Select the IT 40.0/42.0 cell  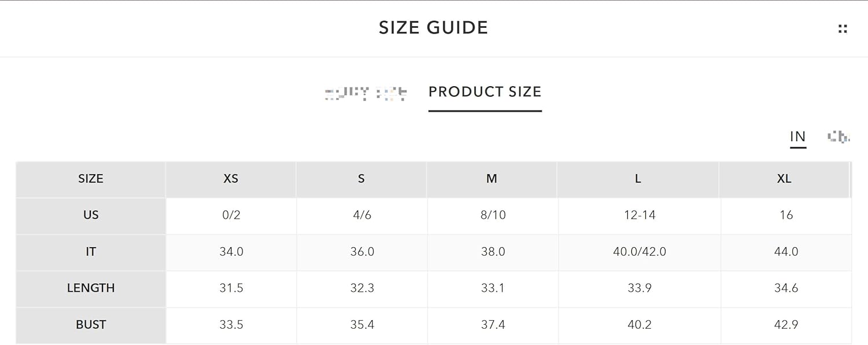pyautogui.click(x=639, y=252)
